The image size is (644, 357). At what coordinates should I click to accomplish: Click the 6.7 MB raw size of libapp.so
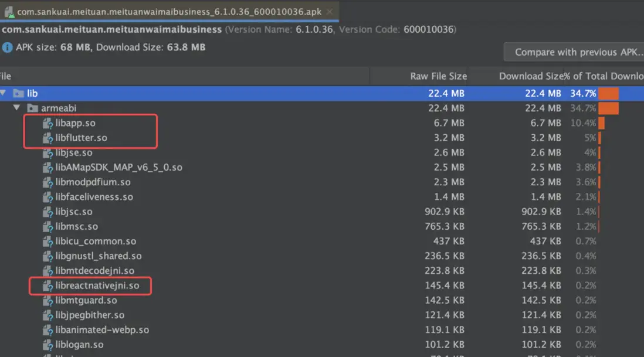coord(449,123)
